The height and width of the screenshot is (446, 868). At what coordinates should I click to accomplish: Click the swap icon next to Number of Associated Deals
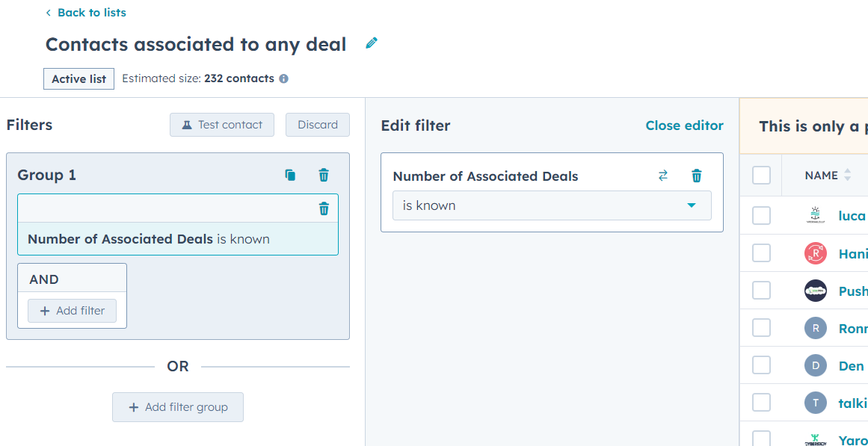(x=662, y=176)
